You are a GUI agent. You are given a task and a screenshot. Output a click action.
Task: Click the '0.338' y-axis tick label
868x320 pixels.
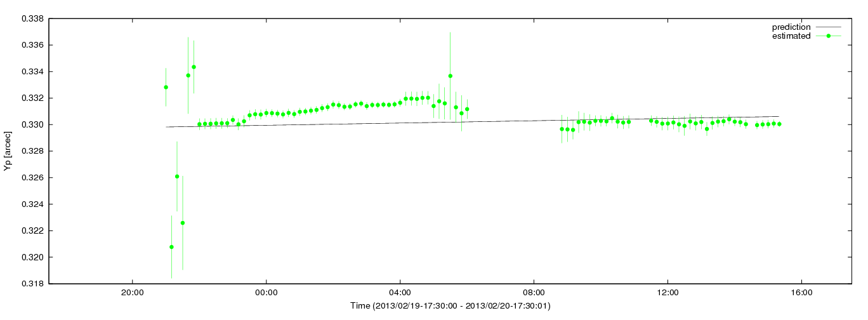coord(32,19)
